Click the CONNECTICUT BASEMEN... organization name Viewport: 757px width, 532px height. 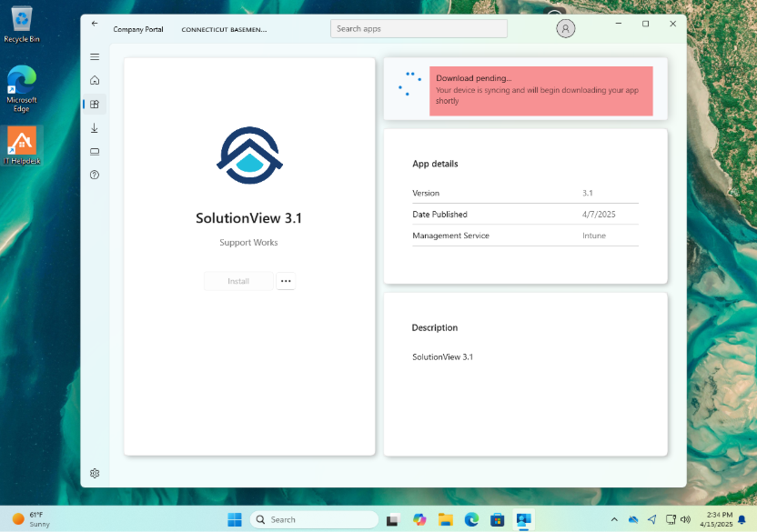tap(224, 29)
